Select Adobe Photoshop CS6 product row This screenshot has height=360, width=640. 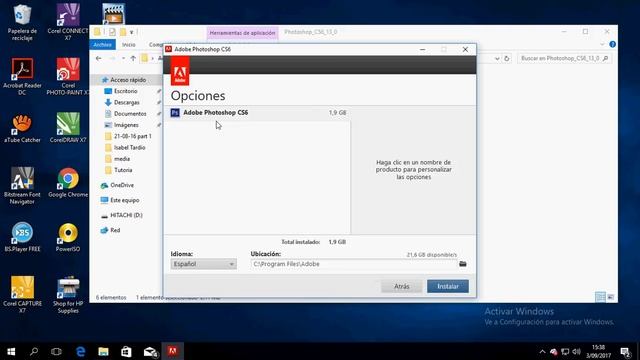coord(258,113)
